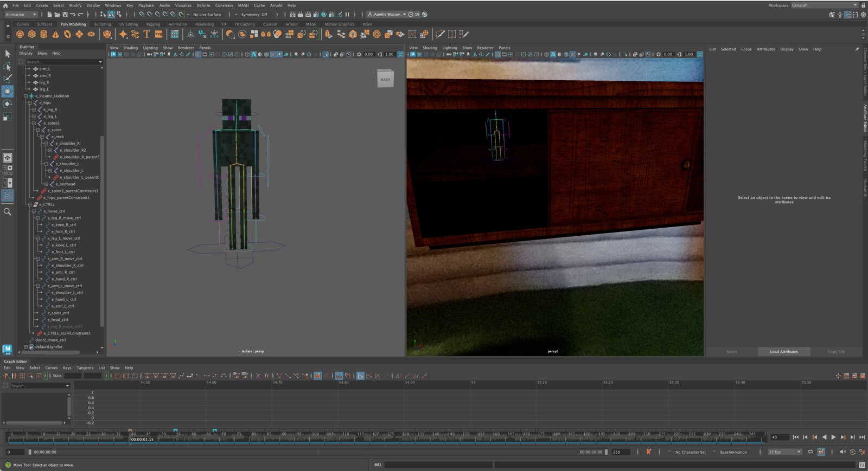Toggle the snap to grids icon
This screenshot has width=868, height=471.
pos(142,15)
